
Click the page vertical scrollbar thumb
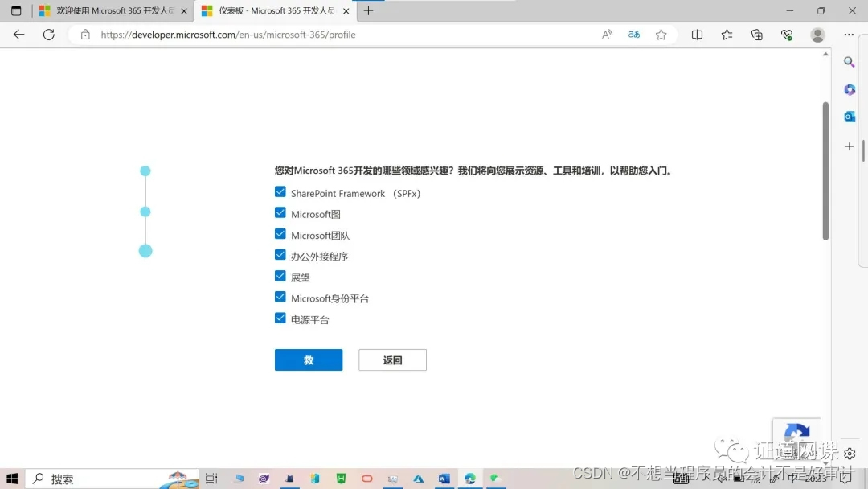[825, 171]
